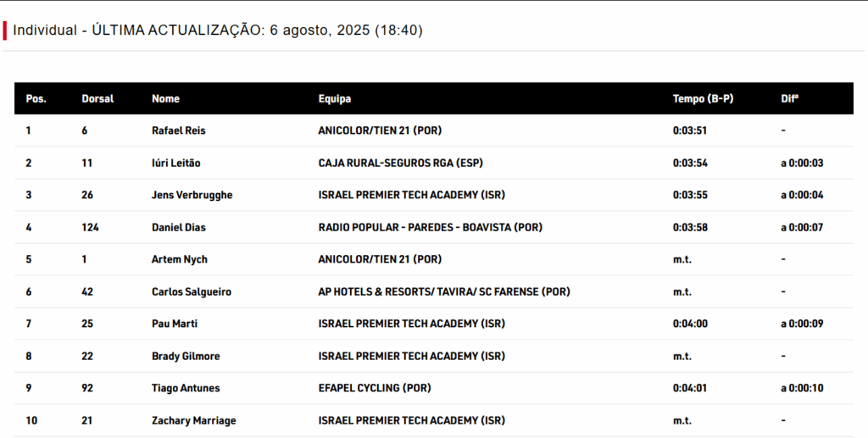
Task: Click on rider Iúri Leitão
Action: (x=175, y=163)
